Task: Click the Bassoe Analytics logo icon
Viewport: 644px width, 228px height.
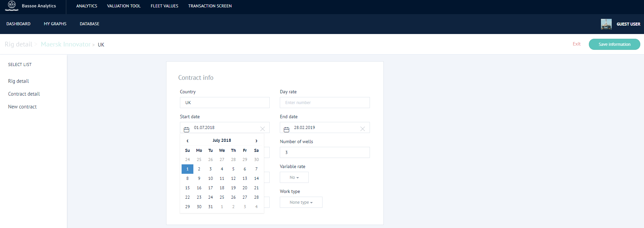Action: click(x=12, y=6)
